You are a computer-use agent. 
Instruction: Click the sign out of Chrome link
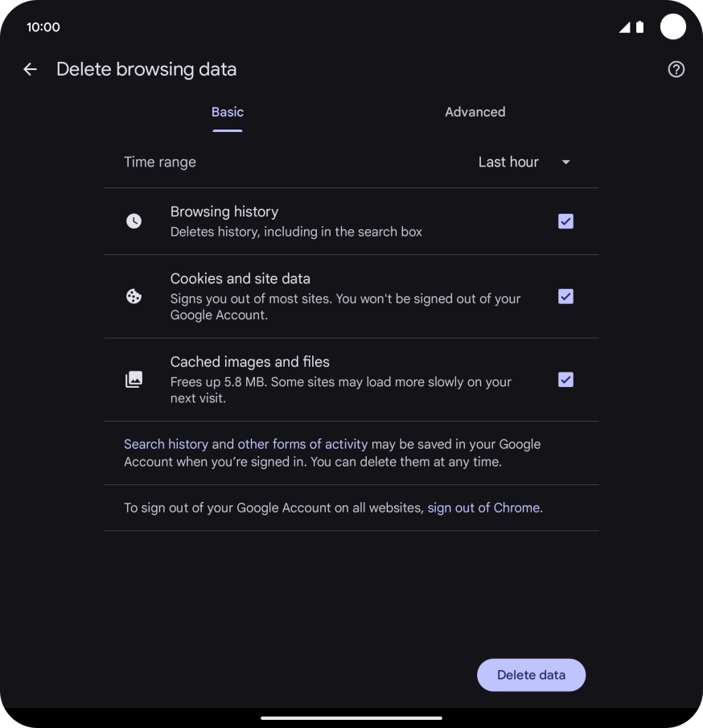[x=483, y=508]
